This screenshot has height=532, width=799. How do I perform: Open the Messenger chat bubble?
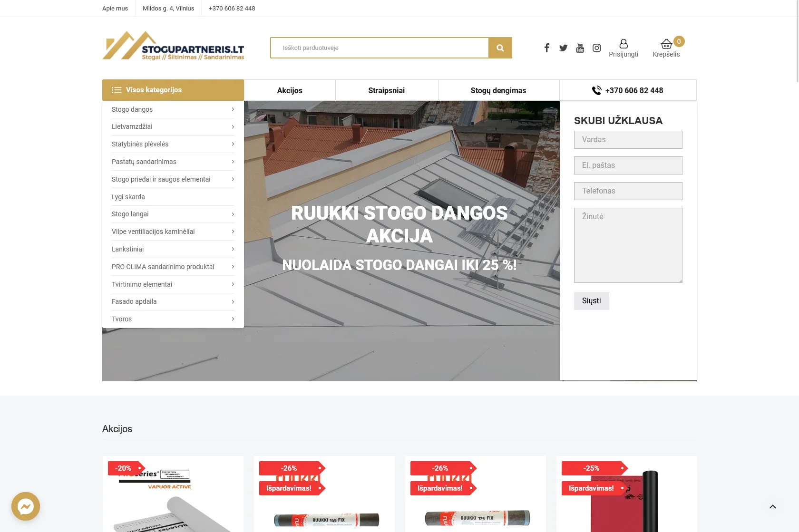point(26,506)
